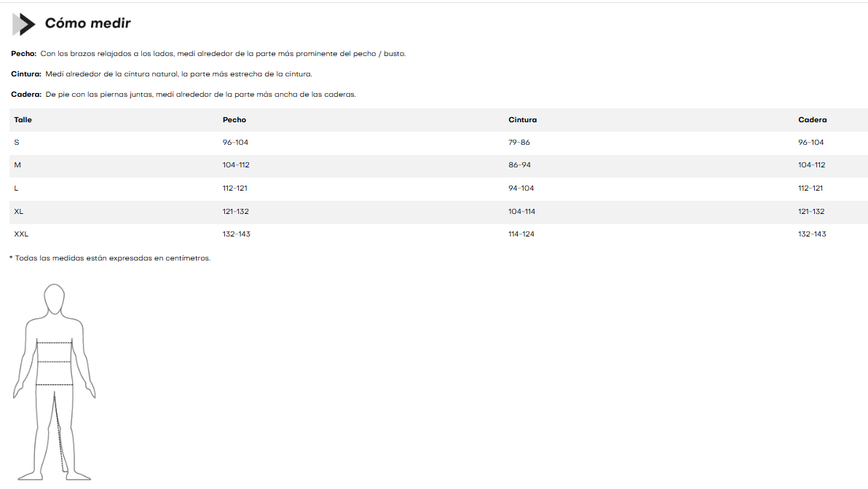The image size is (868, 489).
Task: Click the hip dashed line on the figure
Action: pos(54,384)
